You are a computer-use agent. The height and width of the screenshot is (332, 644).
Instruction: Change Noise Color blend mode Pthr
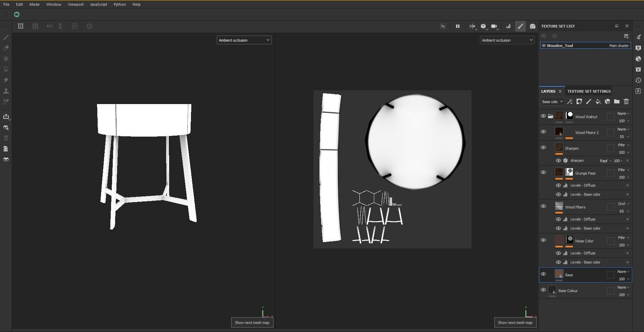coord(623,238)
